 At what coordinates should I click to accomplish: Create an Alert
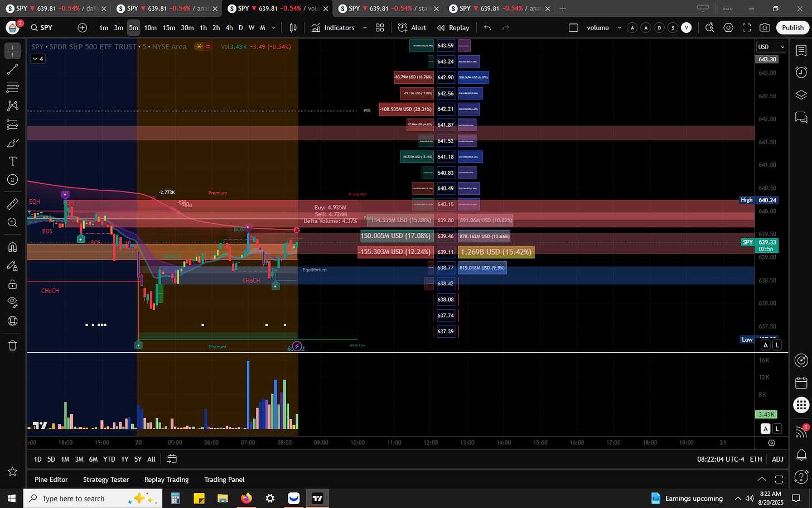(412, 27)
